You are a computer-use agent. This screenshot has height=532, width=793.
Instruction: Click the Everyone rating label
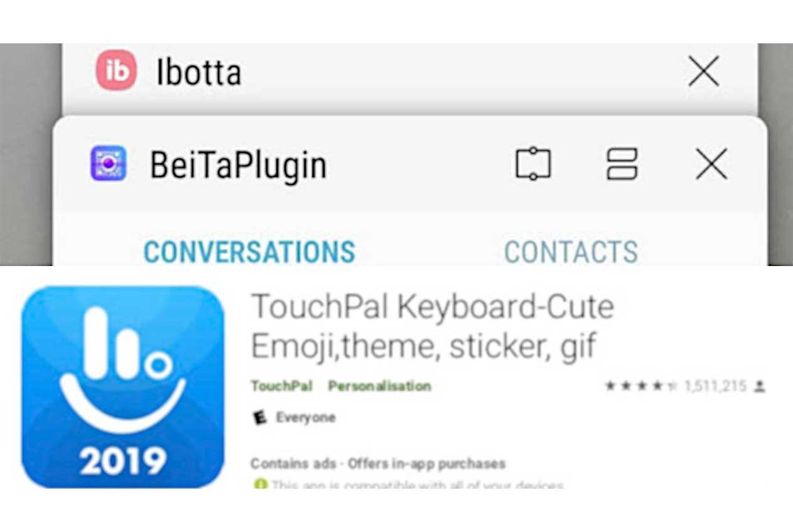[x=306, y=418]
